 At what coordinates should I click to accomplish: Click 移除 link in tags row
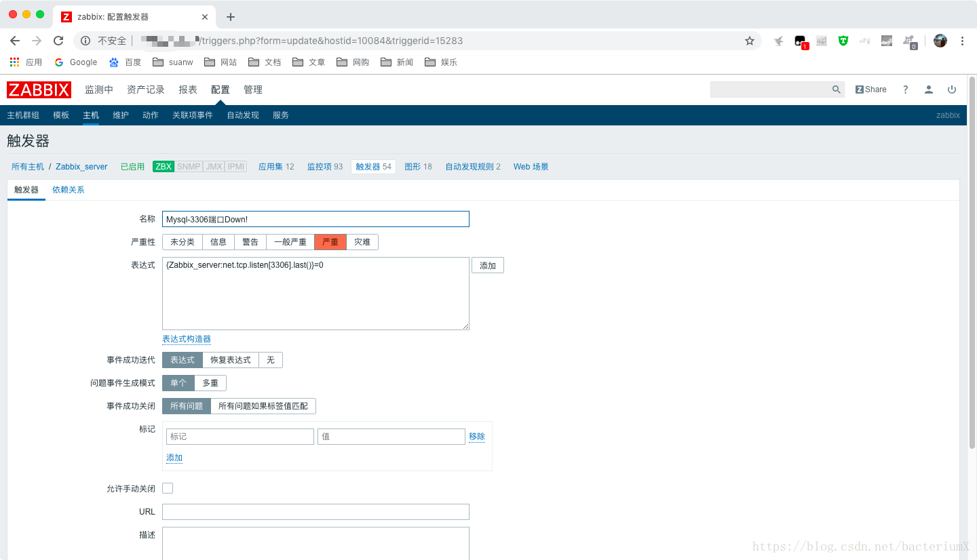(x=477, y=437)
